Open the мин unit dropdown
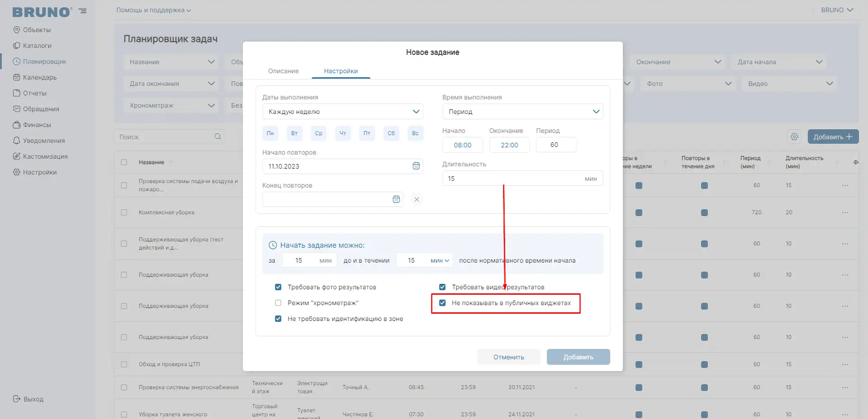This screenshot has height=419, width=868. tap(440, 260)
